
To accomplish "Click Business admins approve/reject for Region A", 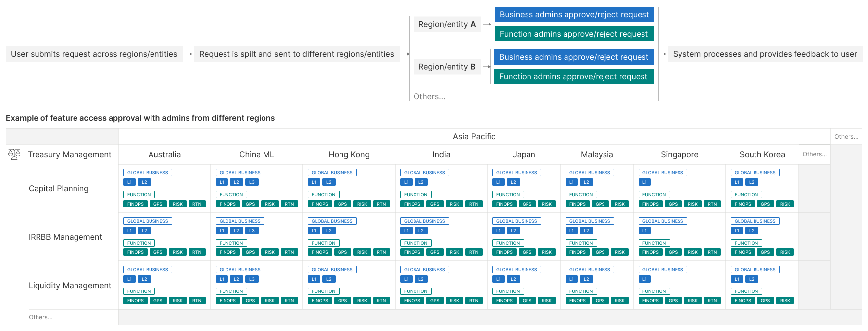I will tap(574, 15).
